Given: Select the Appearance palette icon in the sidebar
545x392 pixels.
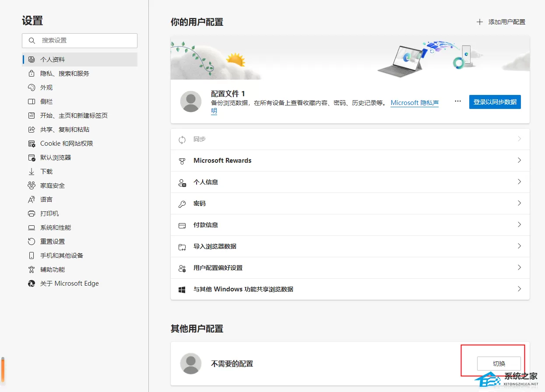Looking at the screenshot, I should click(31, 87).
